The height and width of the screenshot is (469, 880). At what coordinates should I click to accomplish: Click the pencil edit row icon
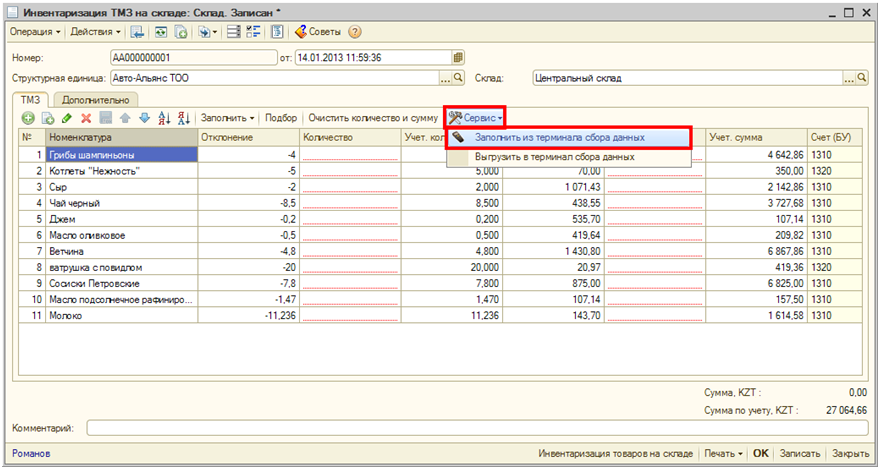[67, 118]
